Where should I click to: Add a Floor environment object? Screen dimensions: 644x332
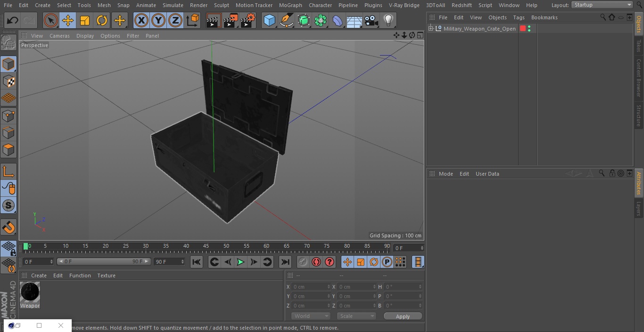point(355,21)
